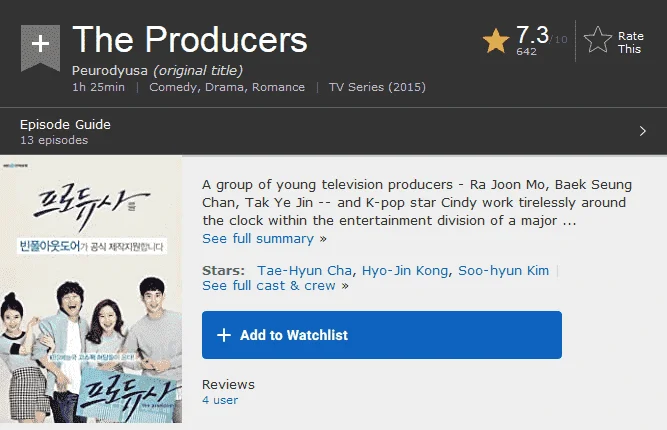Open Soo-hyun Kim's profile link
The height and width of the screenshot is (430, 667).
(x=503, y=271)
